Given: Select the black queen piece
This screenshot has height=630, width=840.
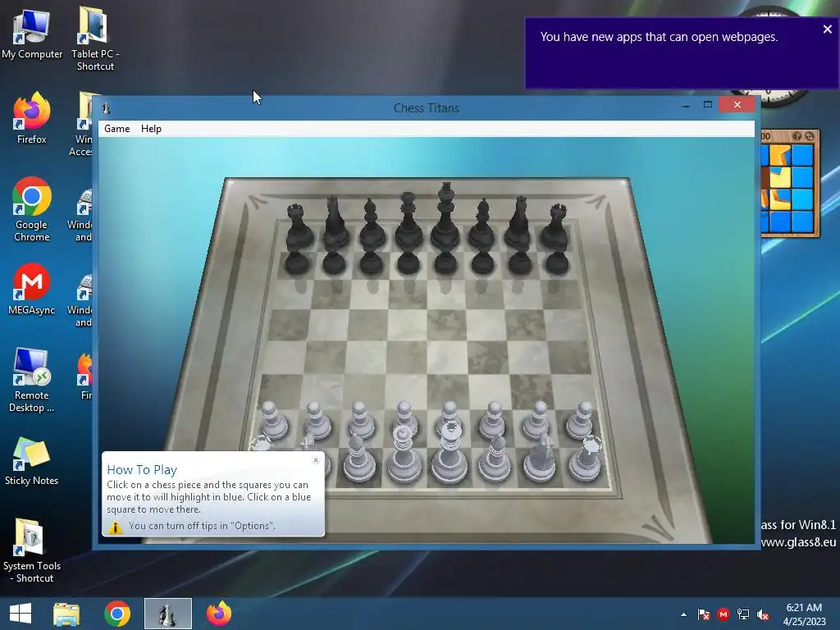Looking at the screenshot, I should [x=409, y=222].
